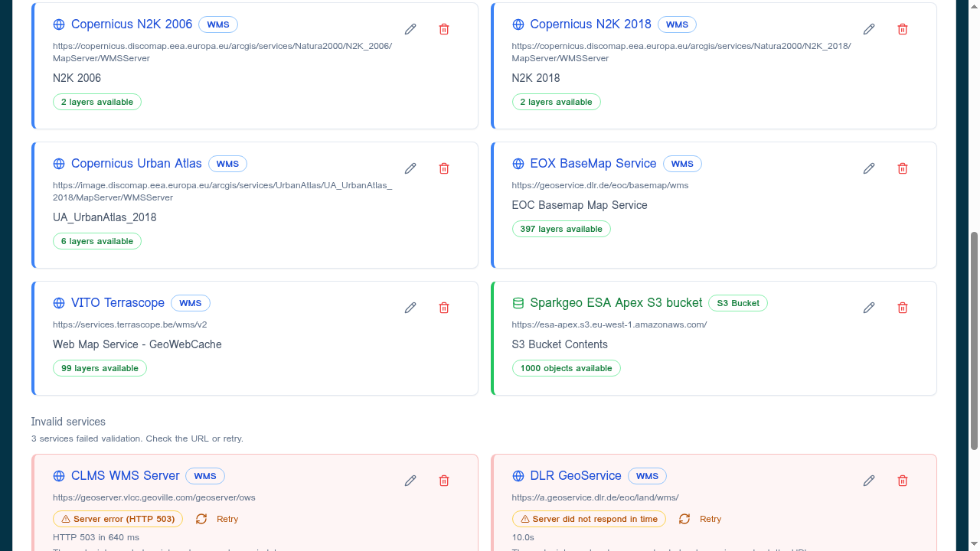Open the Copernicus Urban Atlas title link
Image resolution: width=980 pixels, height=551 pixels.
click(136, 164)
